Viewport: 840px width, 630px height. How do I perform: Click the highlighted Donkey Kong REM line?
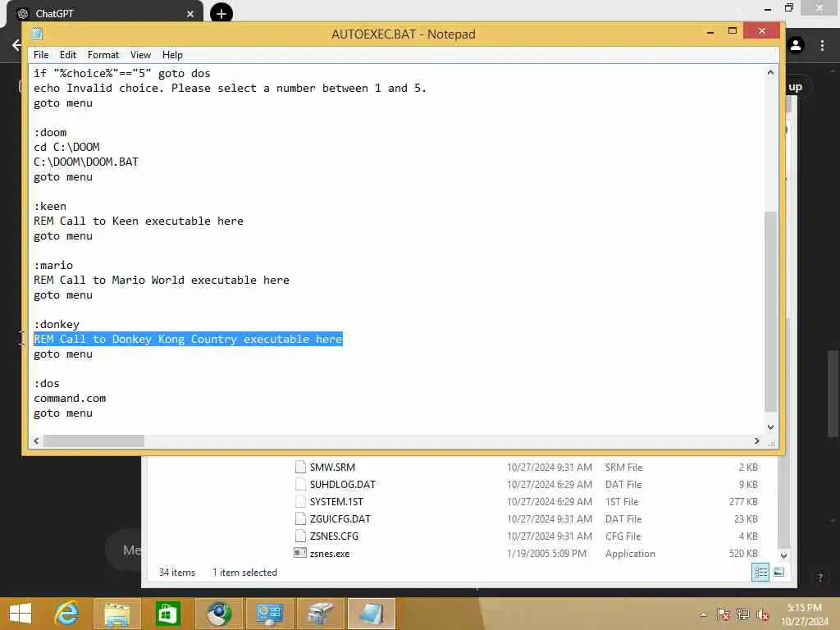188,339
